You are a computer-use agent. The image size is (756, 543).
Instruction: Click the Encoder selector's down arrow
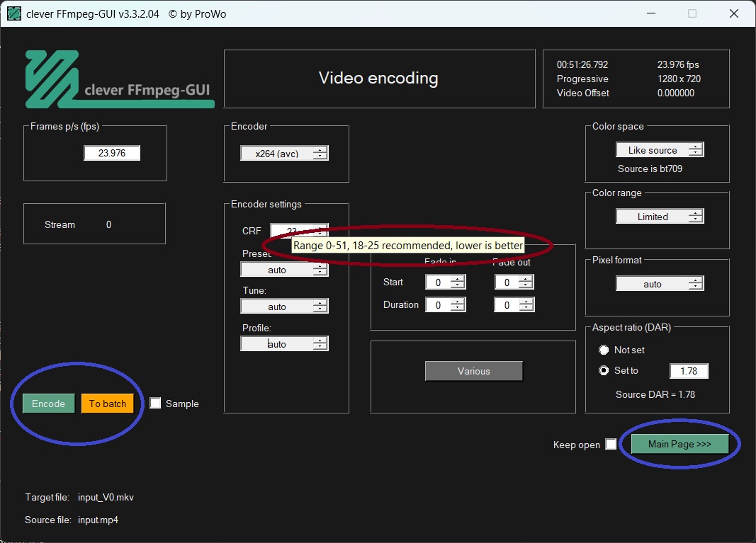(320, 156)
